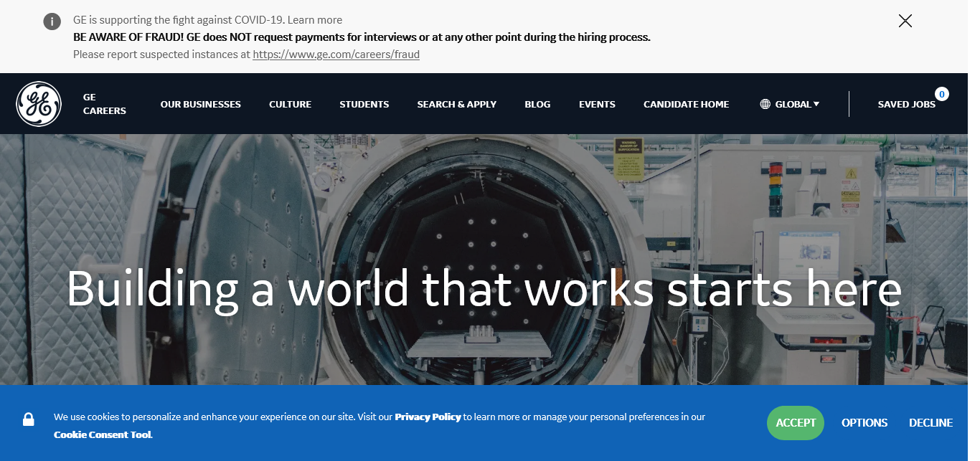Go to the Students section
Screen dimensions: 980x461
coord(364,105)
